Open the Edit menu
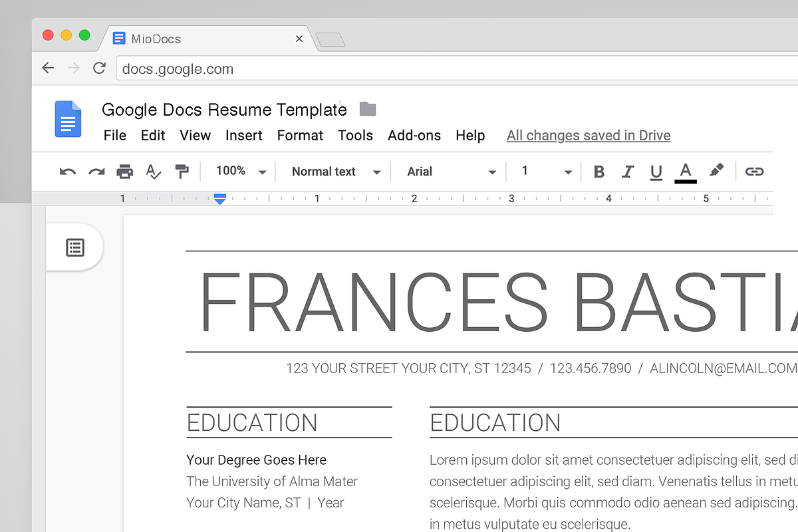Image resolution: width=798 pixels, height=532 pixels. (153, 136)
